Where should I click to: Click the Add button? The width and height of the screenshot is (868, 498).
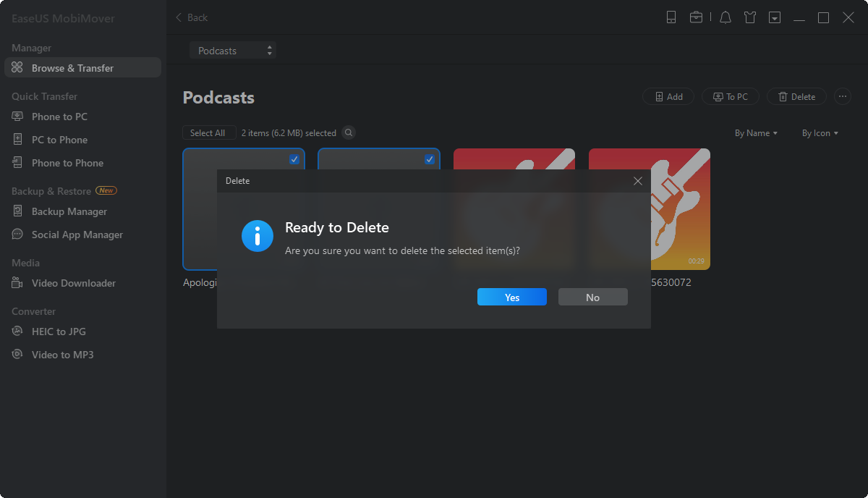tap(668, 96)
